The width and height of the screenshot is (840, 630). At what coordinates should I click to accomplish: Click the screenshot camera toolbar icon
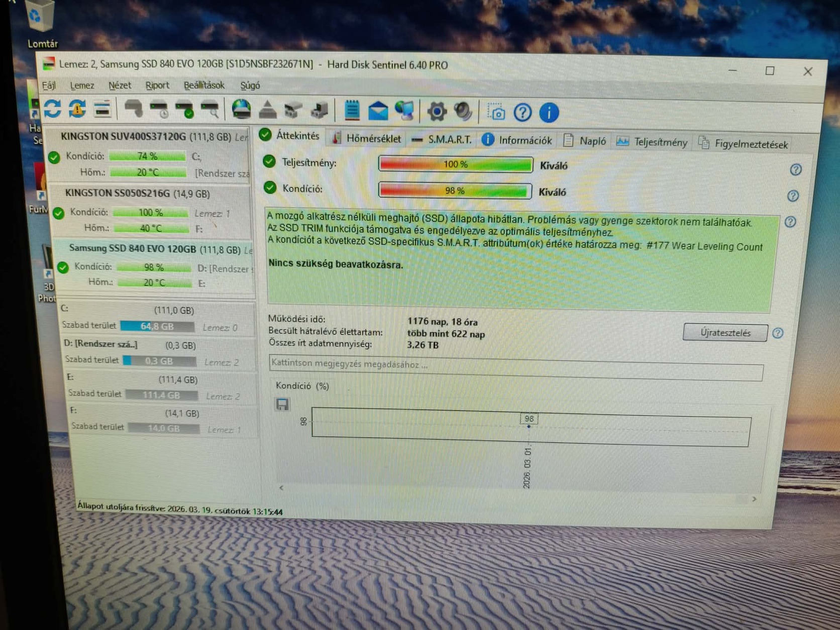(496, 113)
